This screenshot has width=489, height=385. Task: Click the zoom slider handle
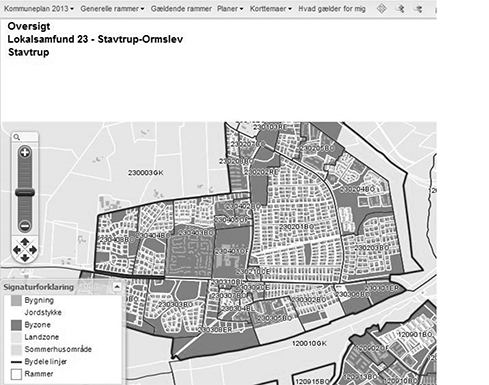pyautogui.click(x=25, y=192)
